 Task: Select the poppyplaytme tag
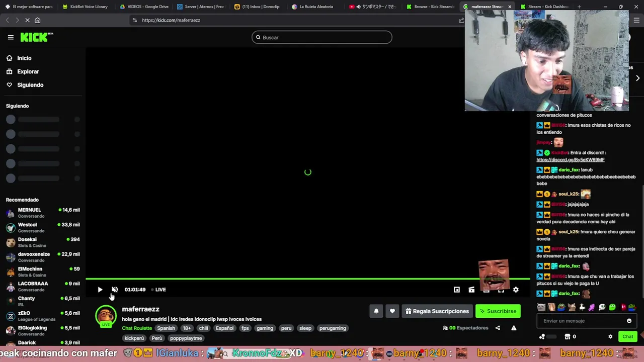pyautogui.click(x=186, y=338)
